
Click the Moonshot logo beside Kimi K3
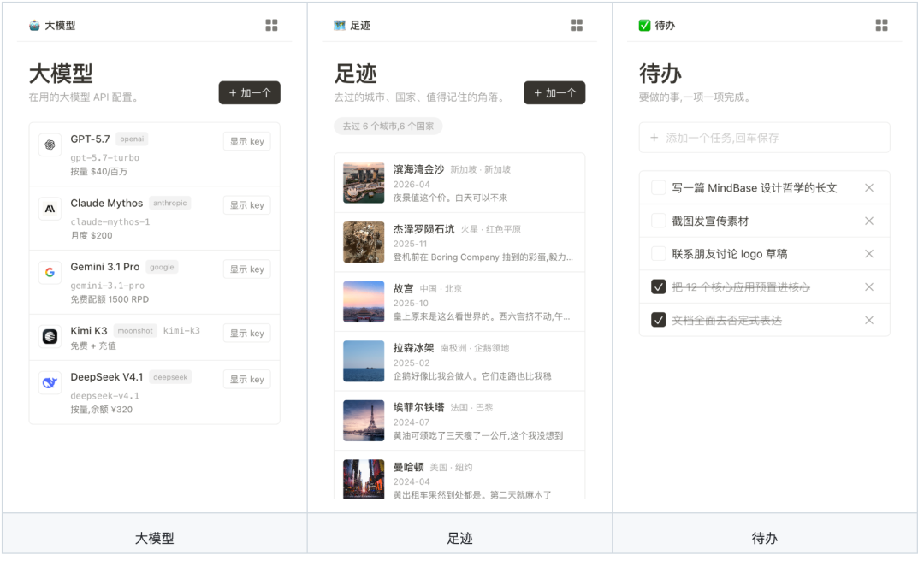[50, 336]
